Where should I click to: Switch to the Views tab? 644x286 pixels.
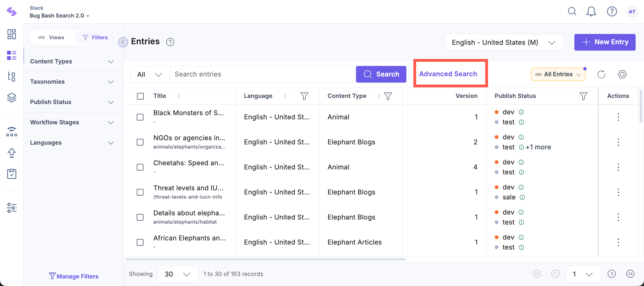52,38
